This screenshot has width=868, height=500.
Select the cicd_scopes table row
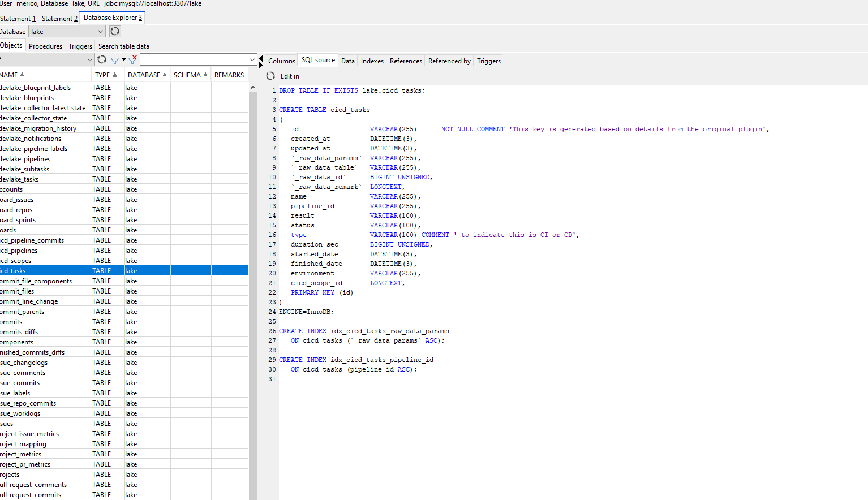click(x=124, y=260)
